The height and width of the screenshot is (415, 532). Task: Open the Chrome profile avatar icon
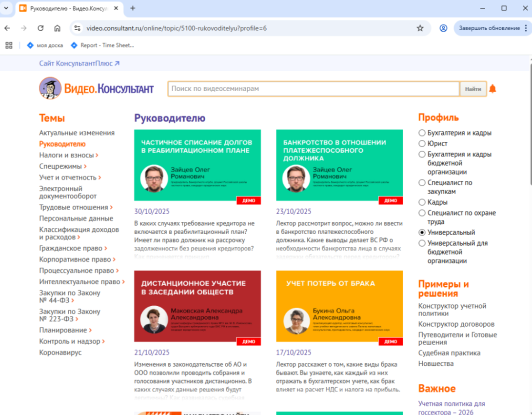[443, 28]
